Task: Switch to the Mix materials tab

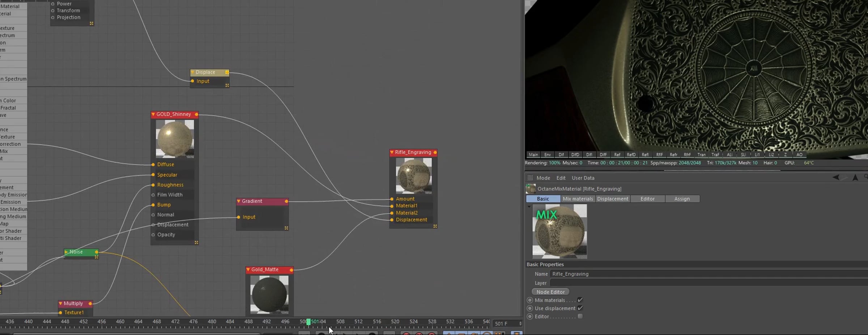Action: click(x=578, y=199)
